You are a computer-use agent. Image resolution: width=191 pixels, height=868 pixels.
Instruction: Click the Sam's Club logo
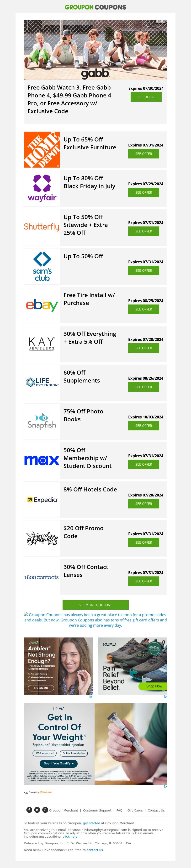[42, 266]
